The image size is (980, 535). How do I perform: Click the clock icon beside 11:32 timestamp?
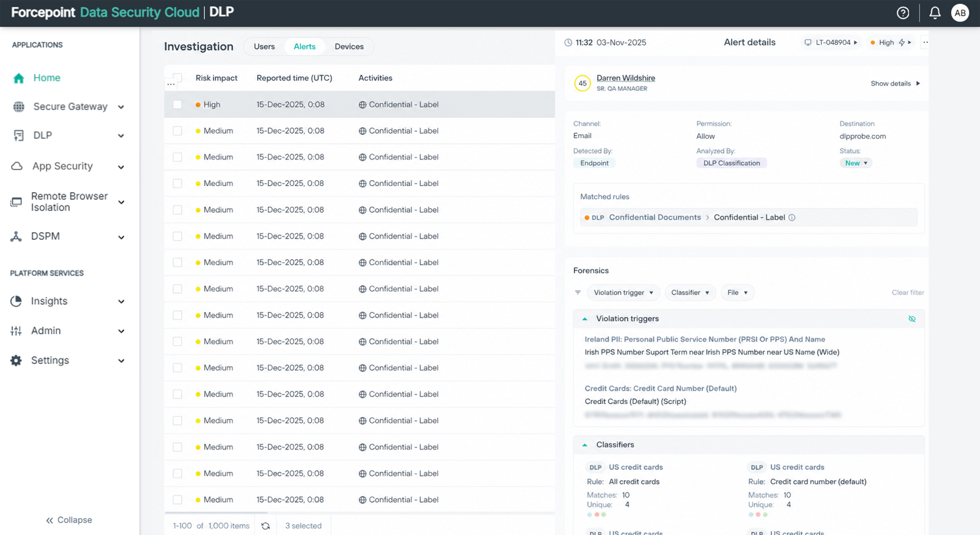568,43
